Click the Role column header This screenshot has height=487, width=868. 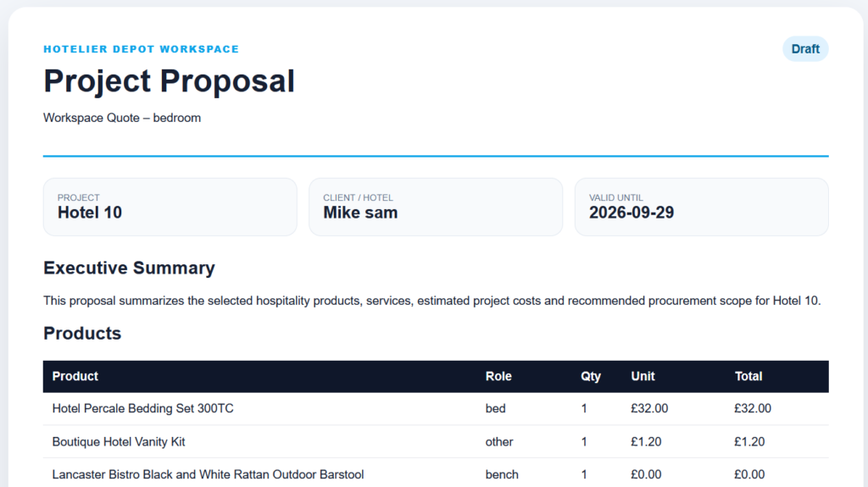(498, 376)
